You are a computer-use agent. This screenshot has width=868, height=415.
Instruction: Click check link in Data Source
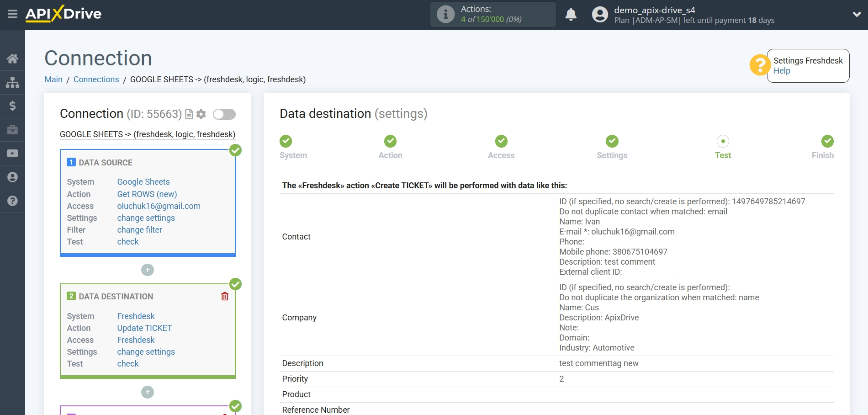click(128, 242)
